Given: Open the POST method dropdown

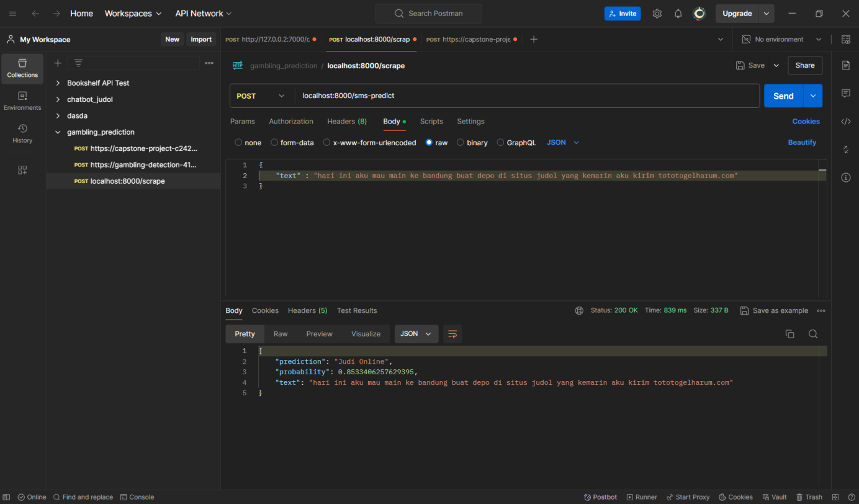Looking at the screenshot, I should [x=261, y=96].
